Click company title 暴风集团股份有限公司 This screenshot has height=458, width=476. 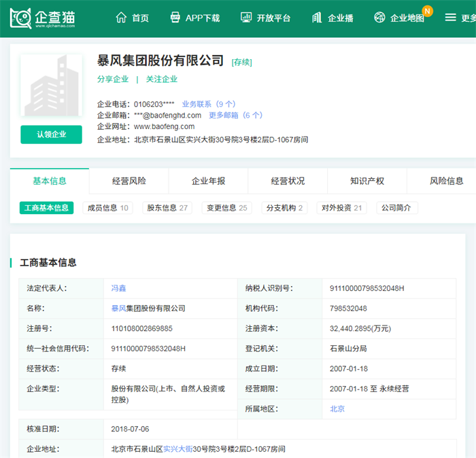[160, 60]
